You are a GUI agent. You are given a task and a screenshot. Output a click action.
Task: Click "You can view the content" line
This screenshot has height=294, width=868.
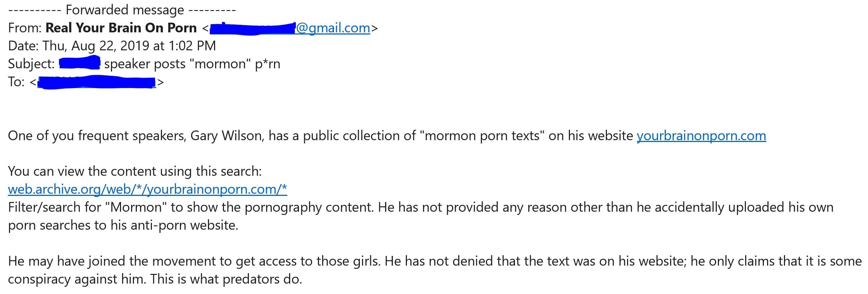click(x=135, y=171)
